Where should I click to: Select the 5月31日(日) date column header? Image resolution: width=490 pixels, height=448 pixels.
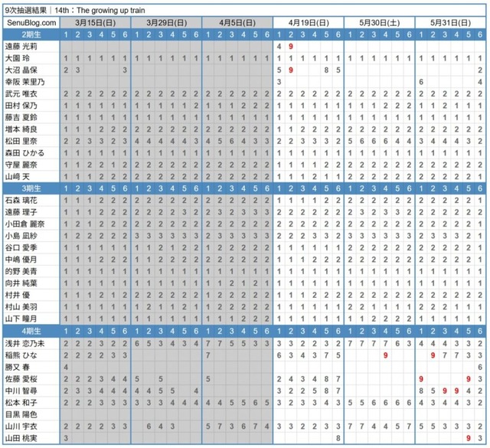click(x=449, y=24)
